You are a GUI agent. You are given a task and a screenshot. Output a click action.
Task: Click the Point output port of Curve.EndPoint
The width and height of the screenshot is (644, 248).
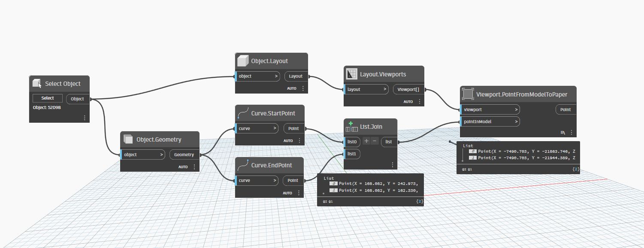click(293, 181)
